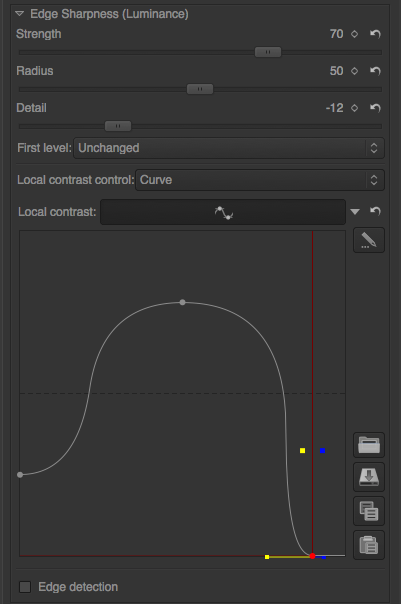Open the Local contrast control dropdown
Image resolution: width=401 pixels, height=604 pixels.
point(260,180)
